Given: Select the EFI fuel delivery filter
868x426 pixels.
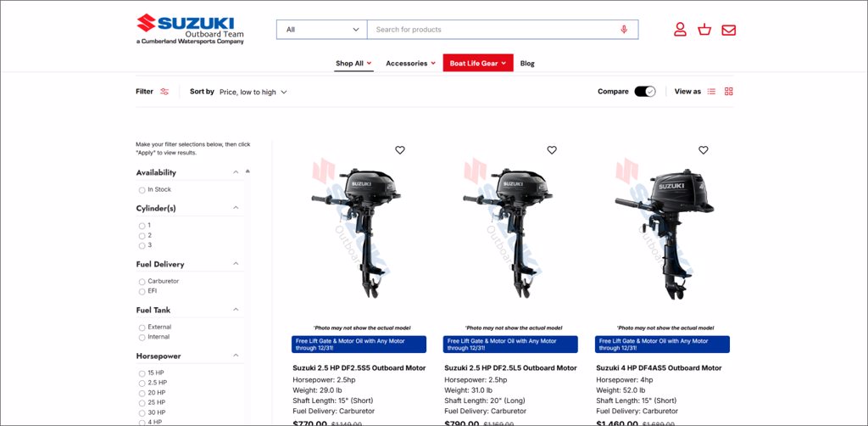Looking at the screenshot, I should (142, 291).
